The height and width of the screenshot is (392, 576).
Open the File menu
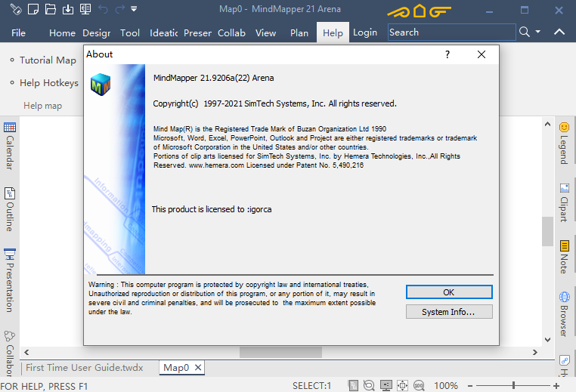(x=18, y=33)
